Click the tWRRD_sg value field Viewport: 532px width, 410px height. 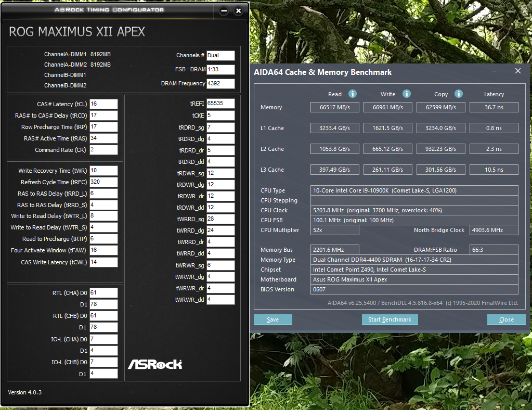220,219
